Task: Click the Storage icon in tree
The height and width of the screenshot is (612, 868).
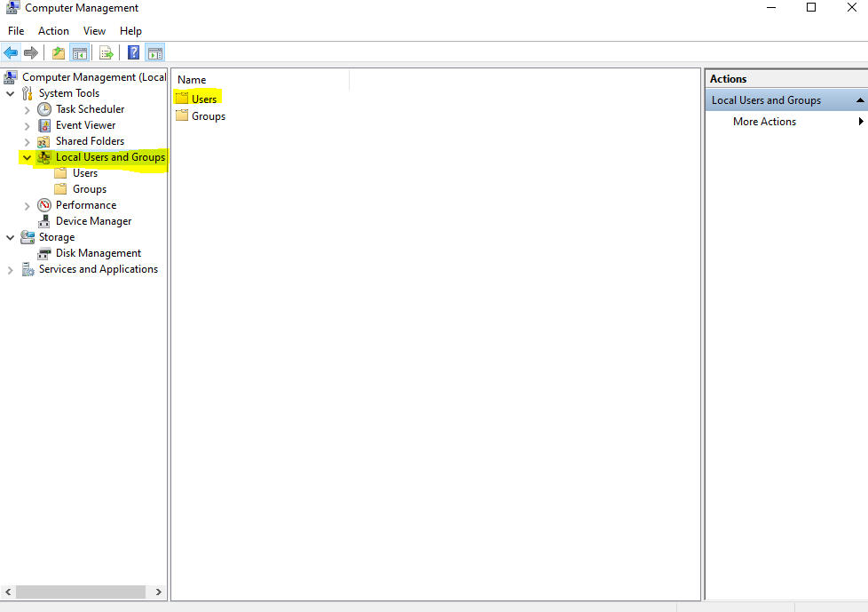Action: tap(28, 237)
